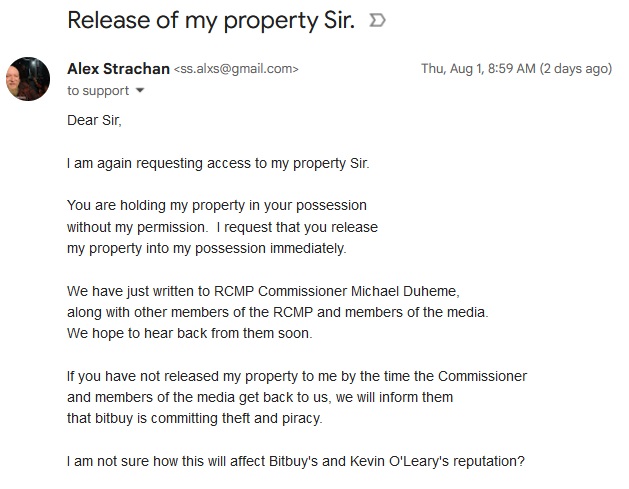Click the line "along with other members of the RCMP"

coord(278,312)
